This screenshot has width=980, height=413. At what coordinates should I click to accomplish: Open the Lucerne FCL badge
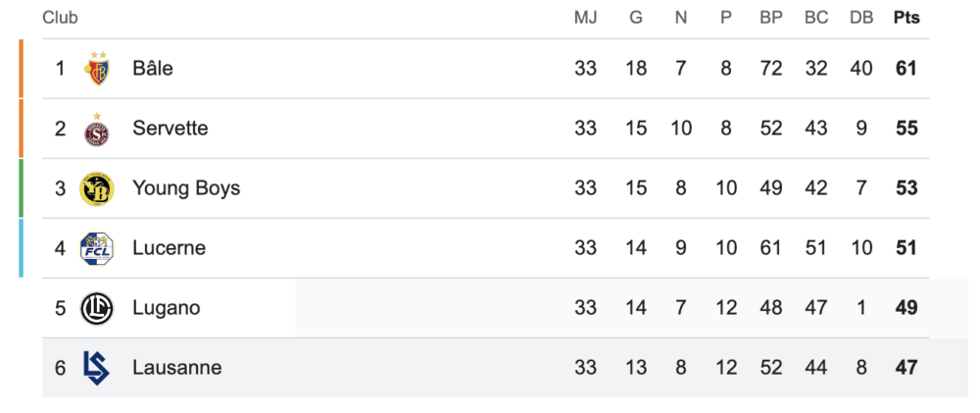(97, 248)
